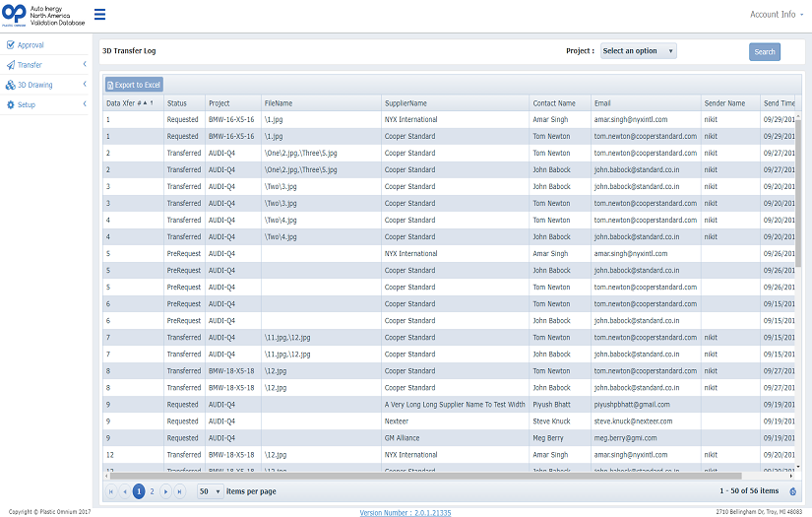Click the horizontal scrollbar of the grid
The image size is (812, 517).
point(425,476)
